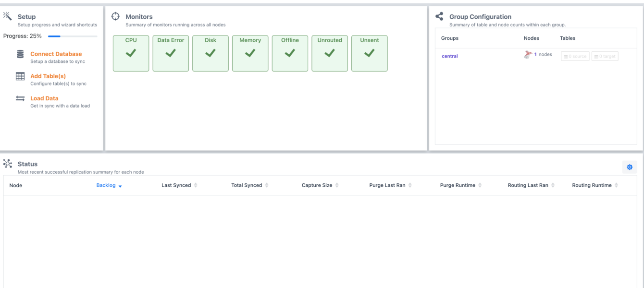644x288 pixels.
Task: Sort the Last Synced column
Action: [197, 185]
